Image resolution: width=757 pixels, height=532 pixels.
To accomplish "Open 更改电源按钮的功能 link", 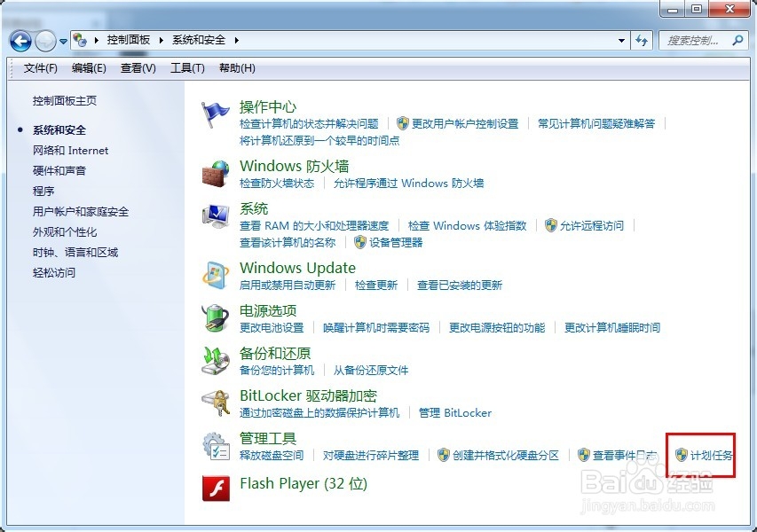I will click(x=497, y=328).
